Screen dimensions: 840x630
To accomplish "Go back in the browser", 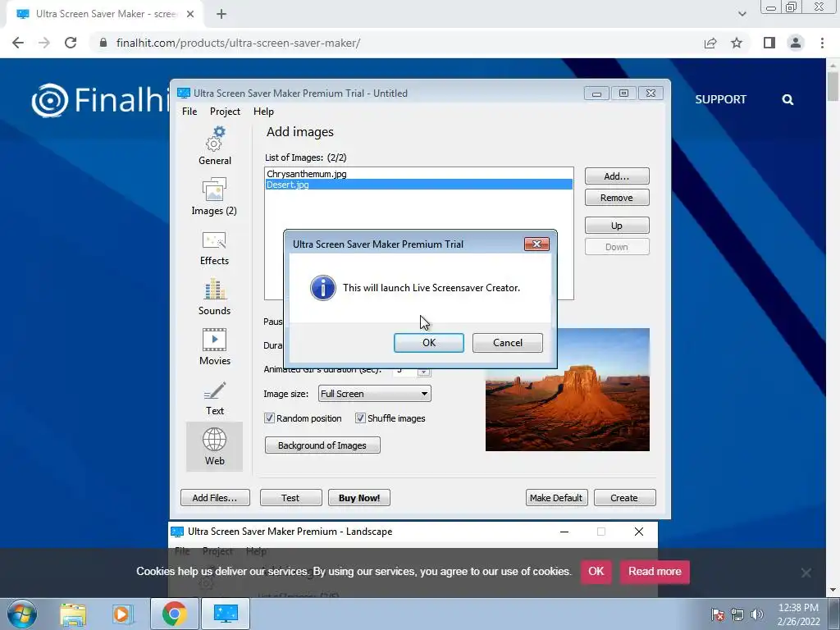I will [18, 43].
